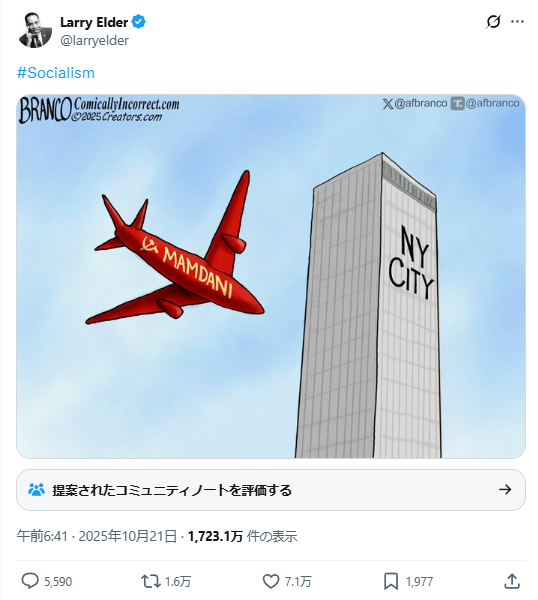This screenshot has width=538, height=600.
Task: Click the share upload icon
Action: [512, 581]
